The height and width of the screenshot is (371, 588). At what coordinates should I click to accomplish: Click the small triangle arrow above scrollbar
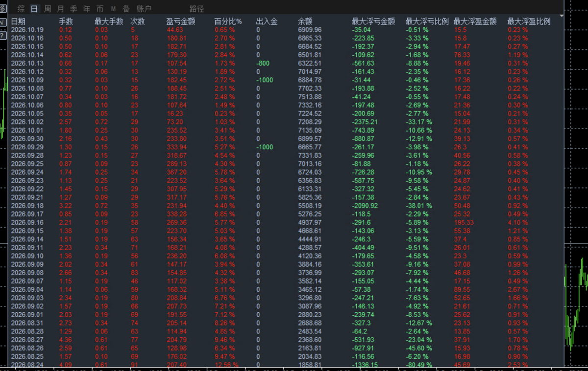pyautogui.click(x=561, y=16)
